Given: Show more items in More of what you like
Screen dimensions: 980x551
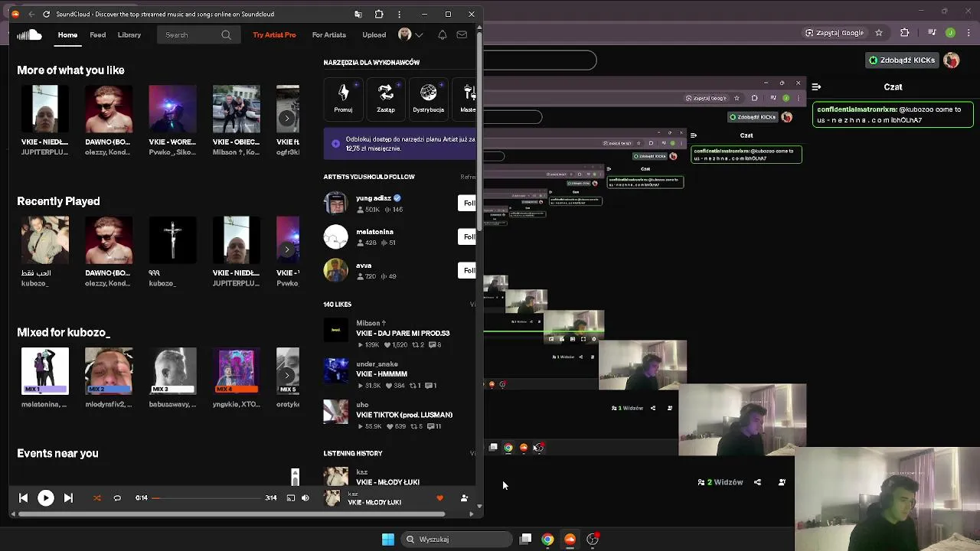Looking at the screenshot, I should click(x=287, y=118).
